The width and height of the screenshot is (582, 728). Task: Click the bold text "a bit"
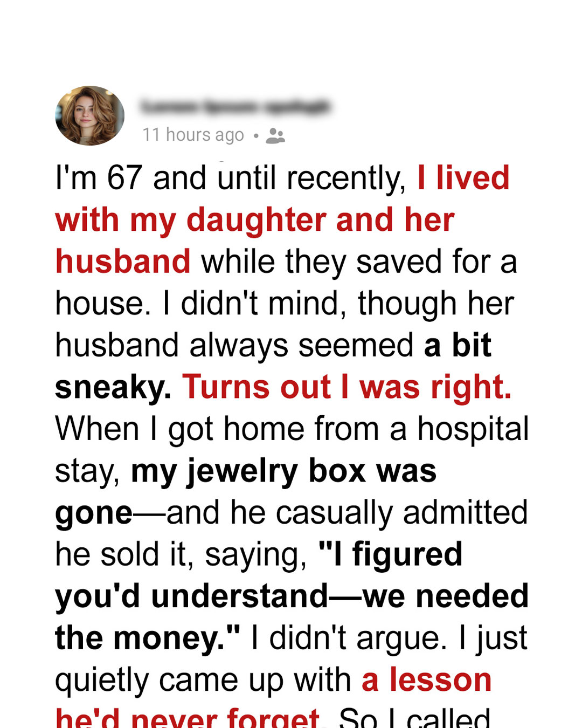[458, 345]
